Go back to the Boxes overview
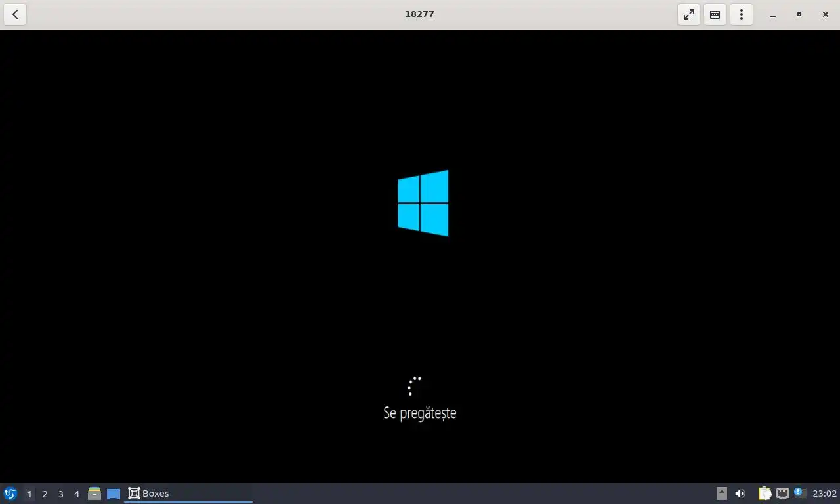Viewport: 840px width, 504px height. pyautogui.click(x=15, y=14)
